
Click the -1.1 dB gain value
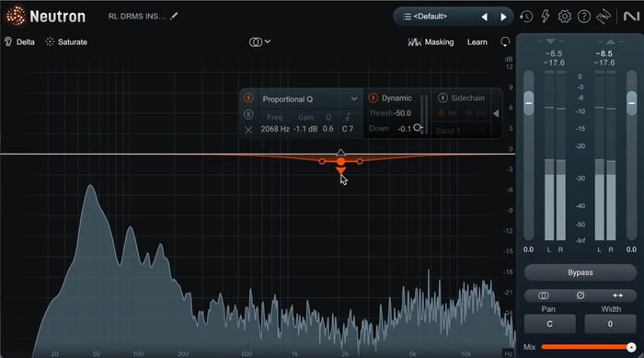pos(305,129)
